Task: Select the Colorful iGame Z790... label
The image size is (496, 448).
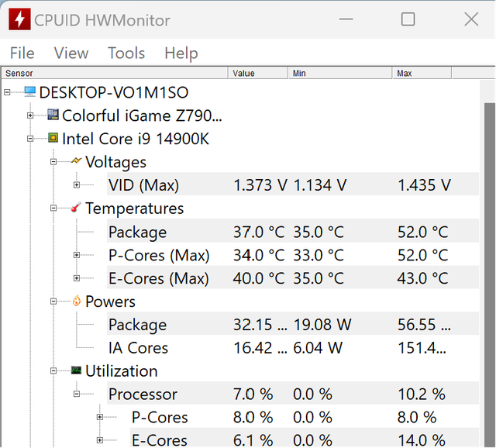Action: (142, 115)
